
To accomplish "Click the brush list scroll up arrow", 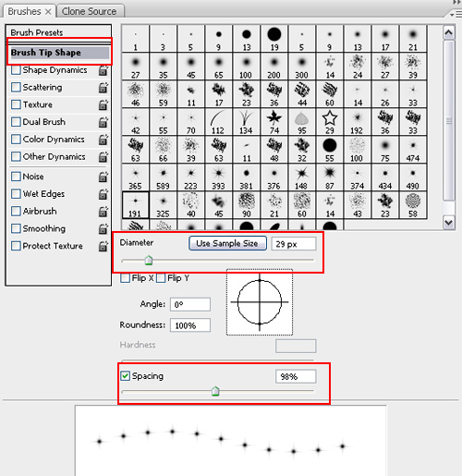I will [x=449, y=32].
